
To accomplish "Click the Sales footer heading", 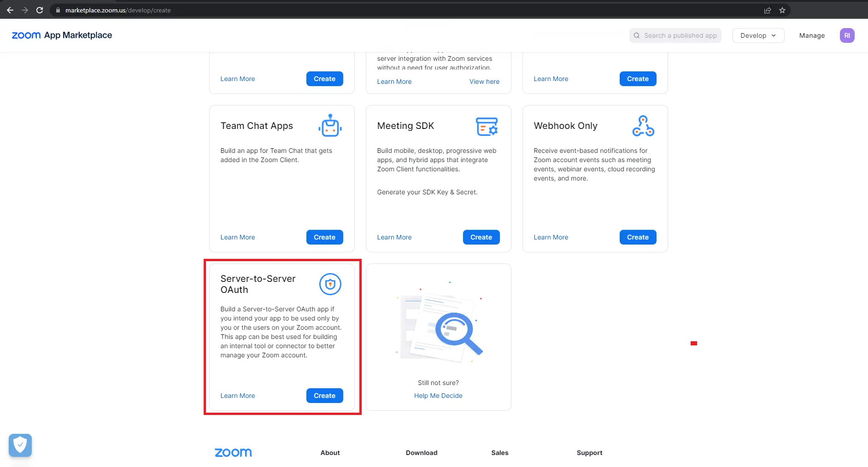I will [500, 453].
